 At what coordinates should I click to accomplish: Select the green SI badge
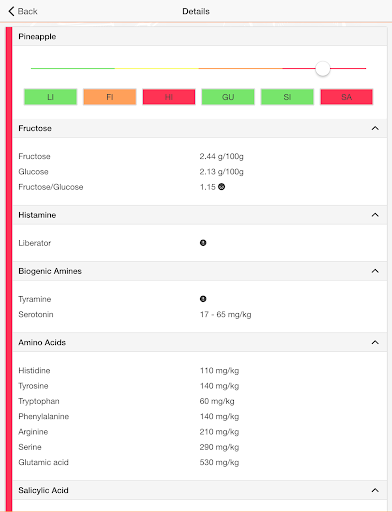[x=287, y=97]
